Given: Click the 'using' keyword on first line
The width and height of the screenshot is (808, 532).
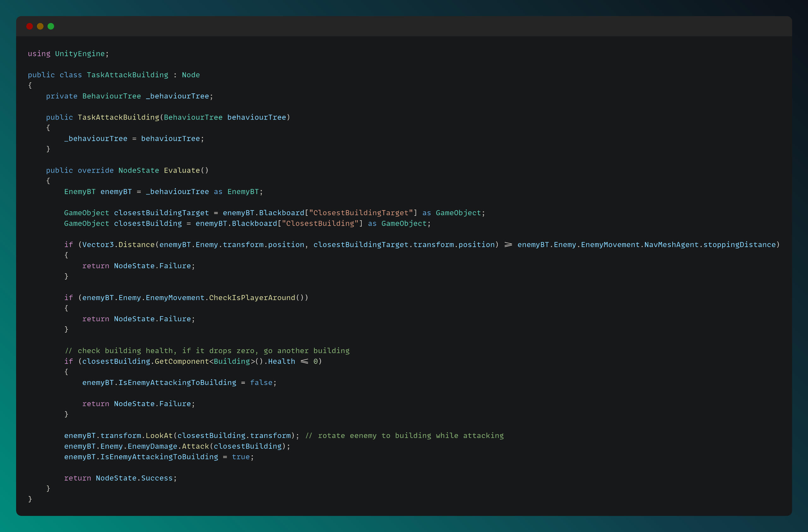Looking at the screenshot, I should tap(39, 54).
